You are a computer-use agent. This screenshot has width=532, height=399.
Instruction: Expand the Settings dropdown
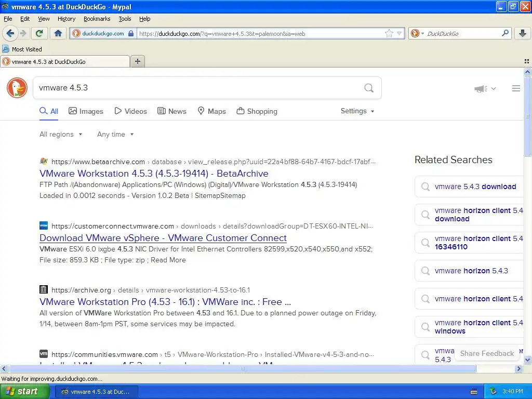tap(357, 111)
